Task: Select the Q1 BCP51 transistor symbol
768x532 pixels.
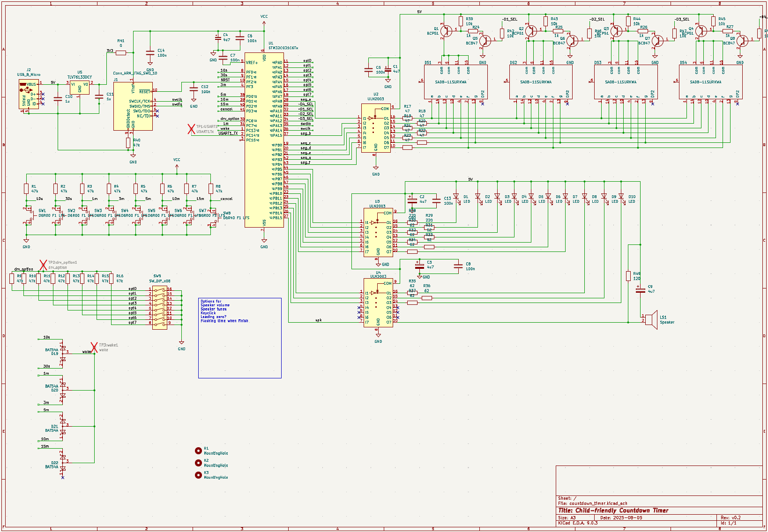Action: point(446,31)
